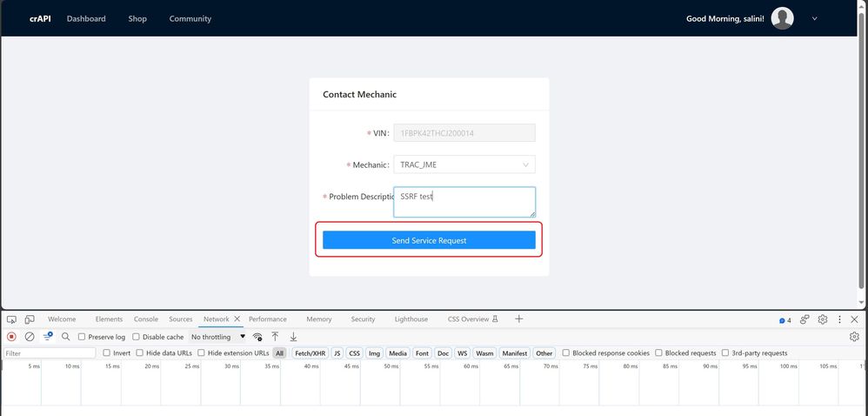The image size is (868, 416).
Task: Go to Community in navbar
Action: point(190,18)
